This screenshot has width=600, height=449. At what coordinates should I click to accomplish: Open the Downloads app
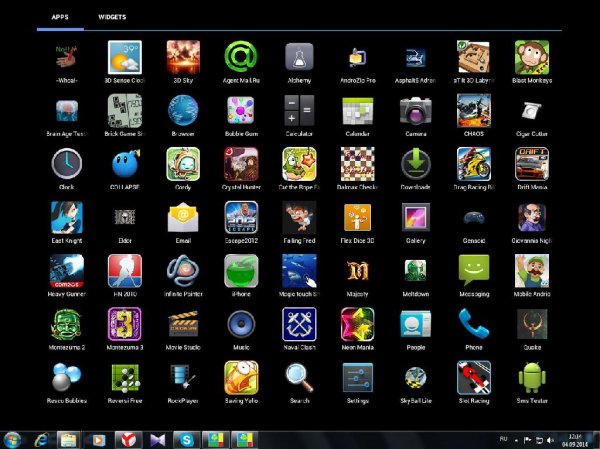416,164
